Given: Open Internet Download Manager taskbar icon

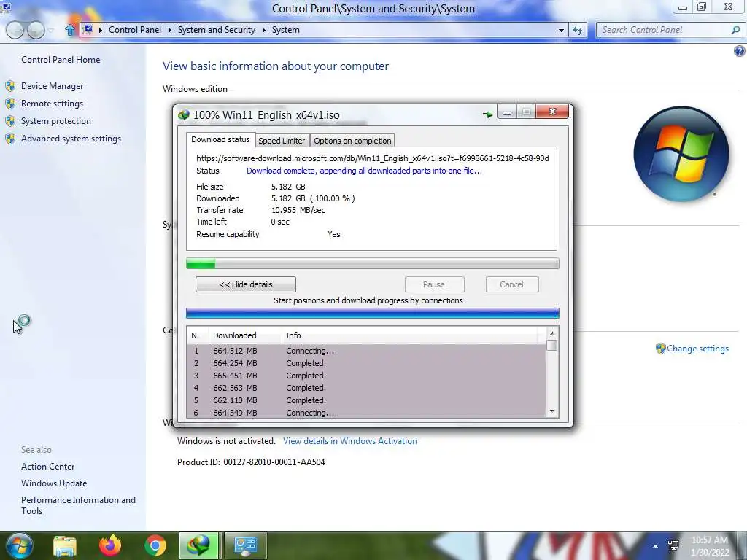Looking at the screenshot, I should pyautogui.click(x=199, y=545).
